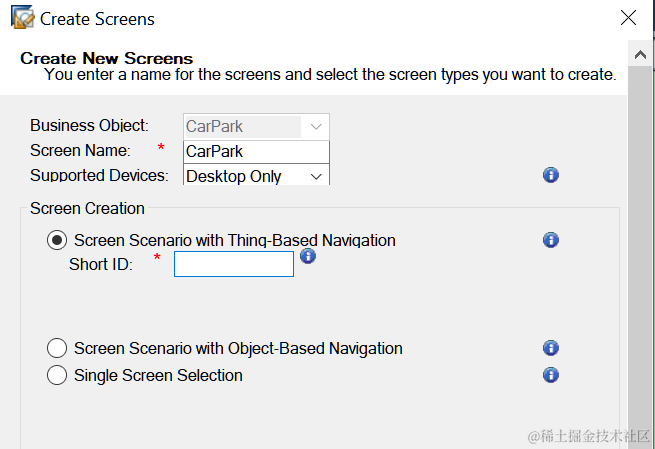Click the scrollbar up arrow
This screenshot has height=449, width=655.
tap(641, 53)
